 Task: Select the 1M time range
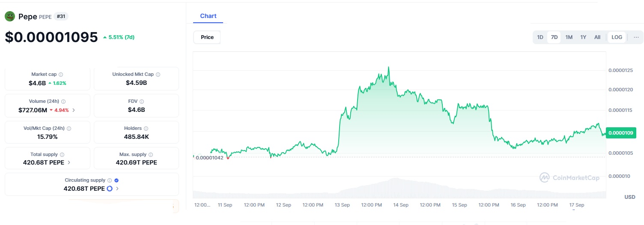[569, 37]
